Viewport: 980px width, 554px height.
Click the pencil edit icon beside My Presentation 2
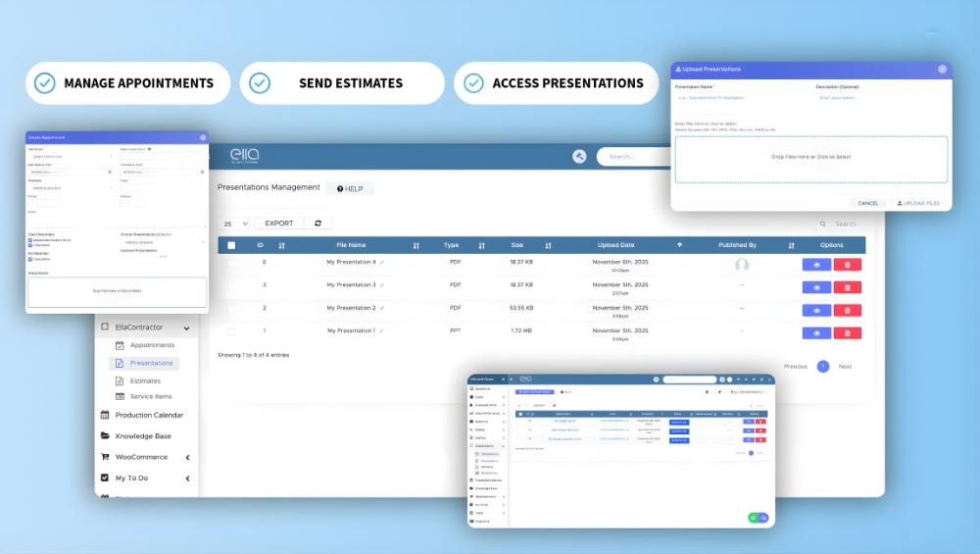coord(382,308)
